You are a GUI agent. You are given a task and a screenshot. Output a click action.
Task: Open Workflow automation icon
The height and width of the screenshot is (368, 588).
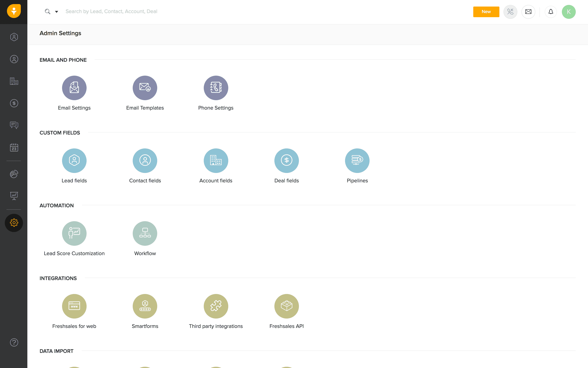[x=145, y=233]
